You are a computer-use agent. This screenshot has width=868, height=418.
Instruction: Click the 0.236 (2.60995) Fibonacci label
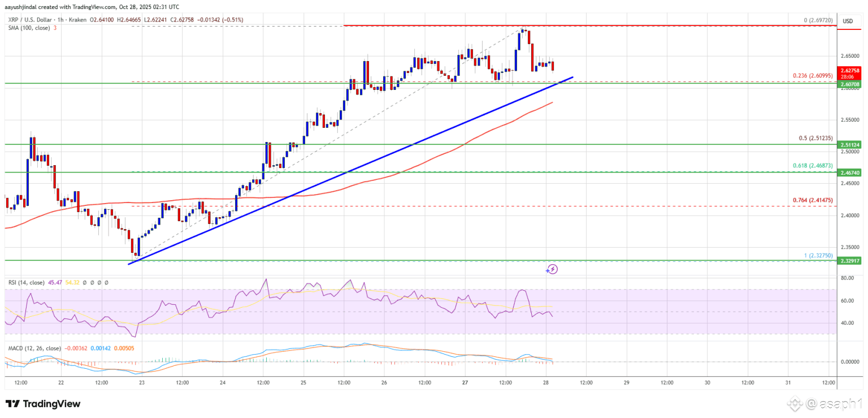[814, 76]
